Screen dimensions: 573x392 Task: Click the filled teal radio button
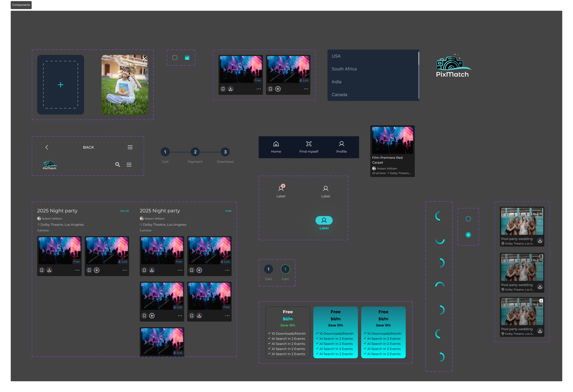468,235
